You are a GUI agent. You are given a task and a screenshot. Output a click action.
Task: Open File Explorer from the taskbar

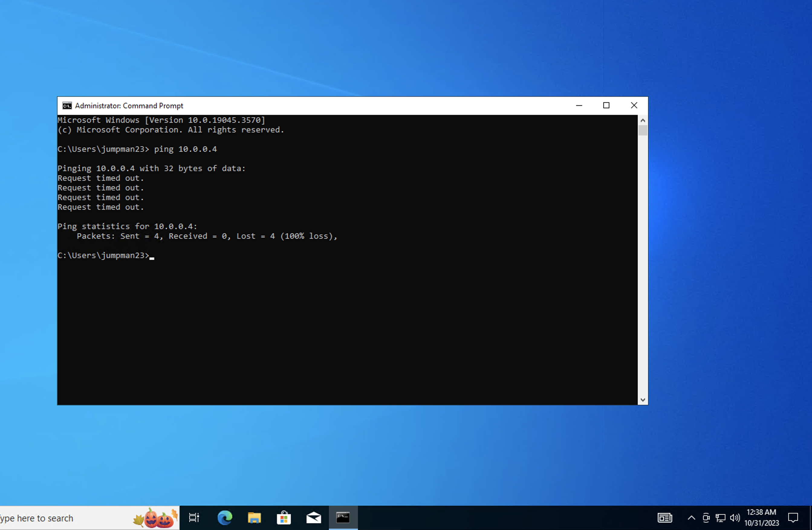[x=254, y=518]
